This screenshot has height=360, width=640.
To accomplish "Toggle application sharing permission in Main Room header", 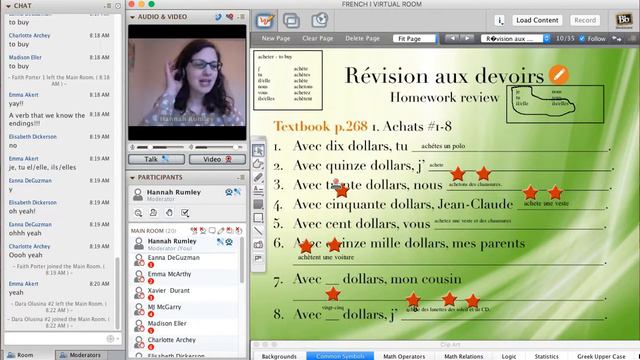I will pos(230,231).
